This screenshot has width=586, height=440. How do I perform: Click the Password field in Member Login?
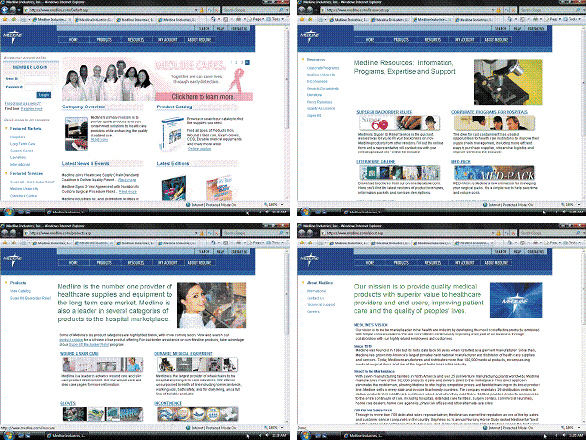(x=38, y=87)
